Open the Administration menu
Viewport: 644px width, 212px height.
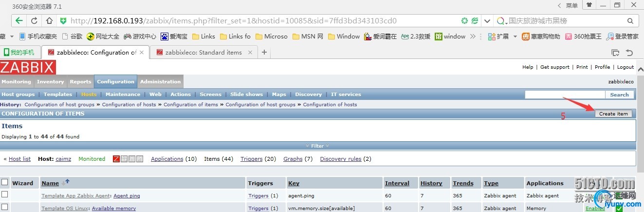tap(160, 81)
